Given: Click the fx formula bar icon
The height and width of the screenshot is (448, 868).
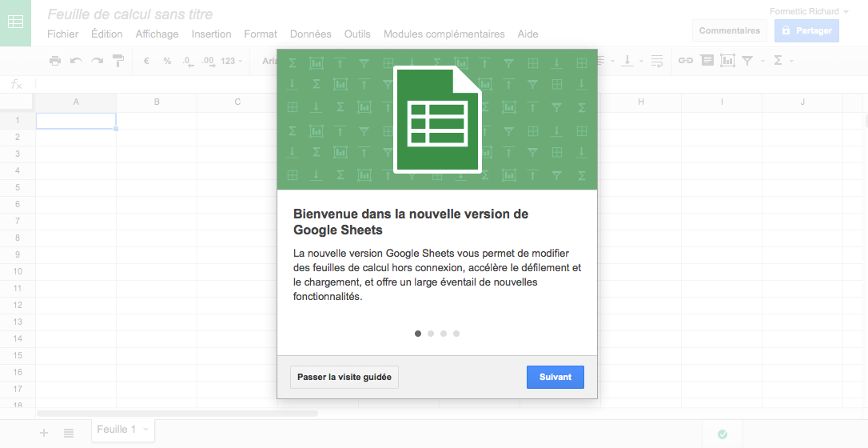Looking at the screenshot, I should (17, 84).
